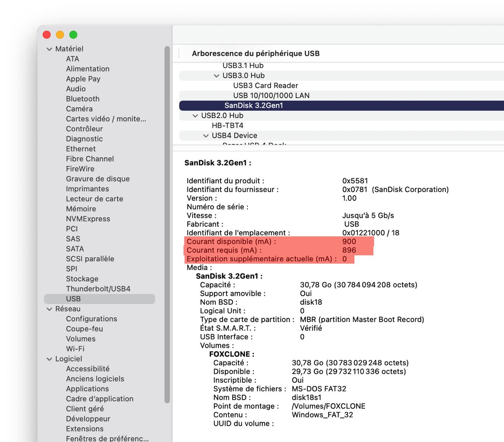Screen dimensions: 504x442
Task: Click the mount point /Volumes/FOXCLONE
Action: point(329,406)
